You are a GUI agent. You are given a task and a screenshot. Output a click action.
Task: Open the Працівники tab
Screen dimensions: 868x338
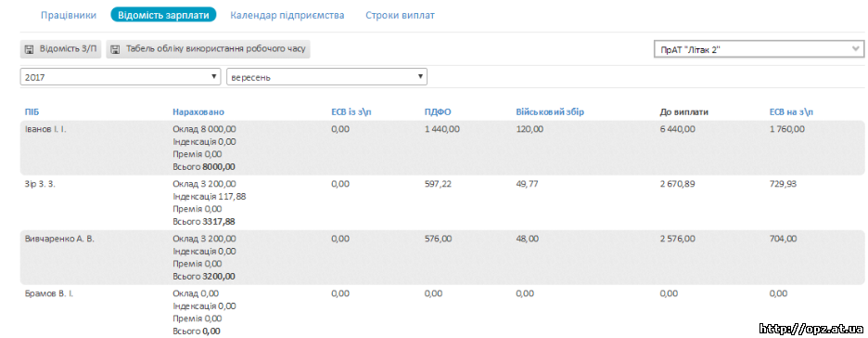(69, 15)
